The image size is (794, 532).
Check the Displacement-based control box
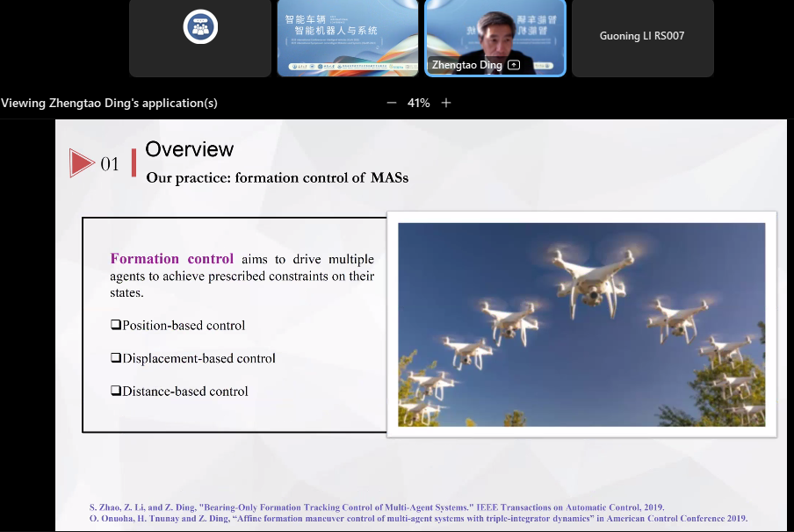pyautogui.click(x=116, y=358)
